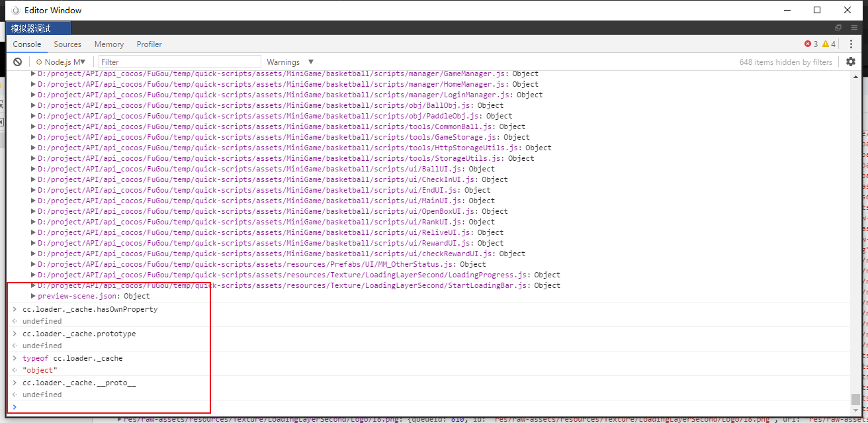Viewport: 868px width, 423px height.
Task: Click the Filter input field
Action: click(x=180, y=62)
